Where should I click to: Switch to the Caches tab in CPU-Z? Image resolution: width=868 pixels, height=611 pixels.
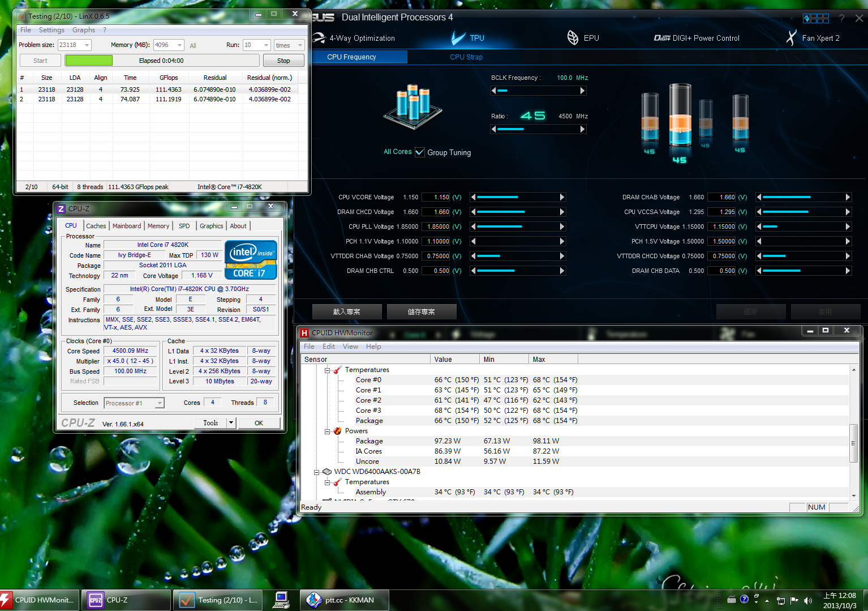pyautogui.click(x=96, y=226)
